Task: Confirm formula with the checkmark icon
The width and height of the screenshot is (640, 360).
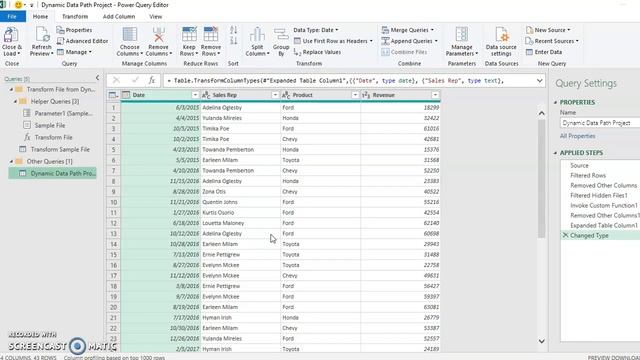Action: coord(135,80)
